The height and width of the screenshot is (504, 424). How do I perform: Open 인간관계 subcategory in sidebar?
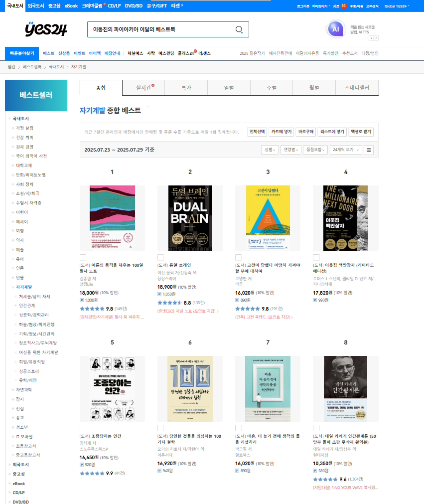pyautogui.click(x=27, y=306)
